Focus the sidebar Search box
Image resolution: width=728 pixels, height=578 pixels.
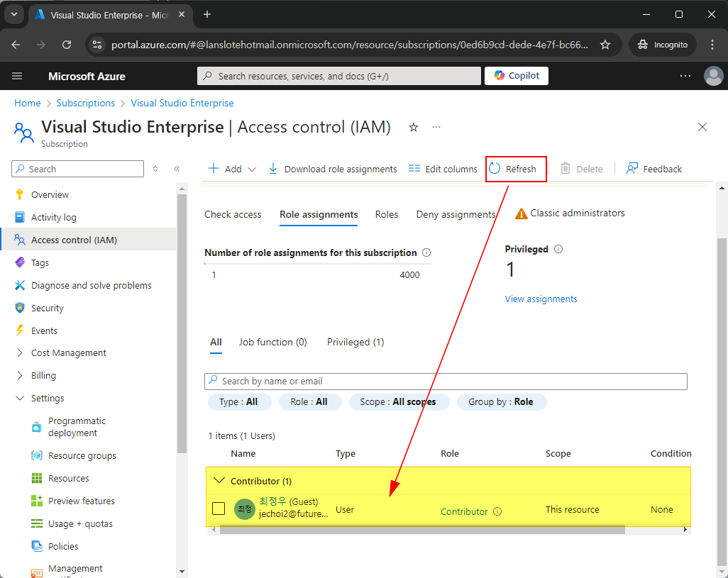click(x=77, y=169)
